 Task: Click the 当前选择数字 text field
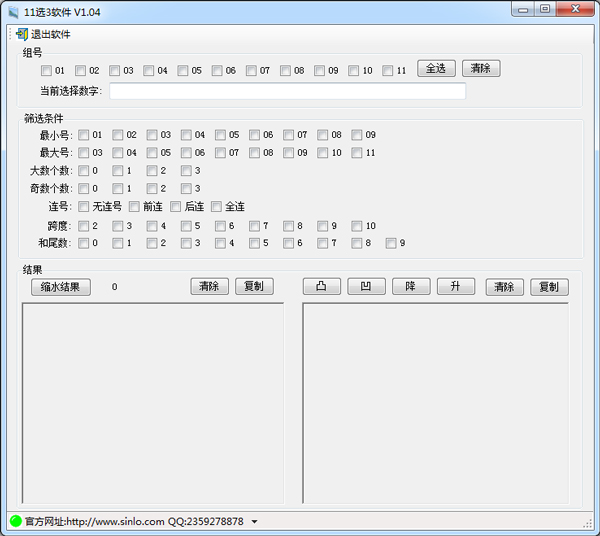coord(287,91)
